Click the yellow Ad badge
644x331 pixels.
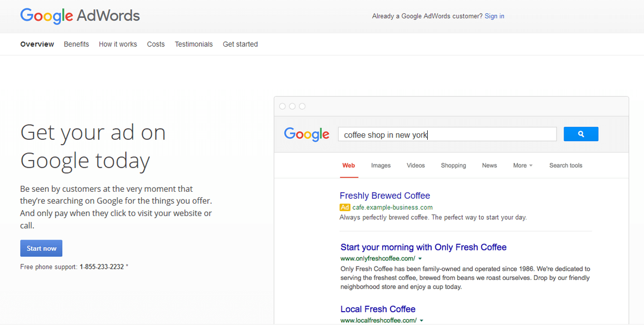pos(345,207)
